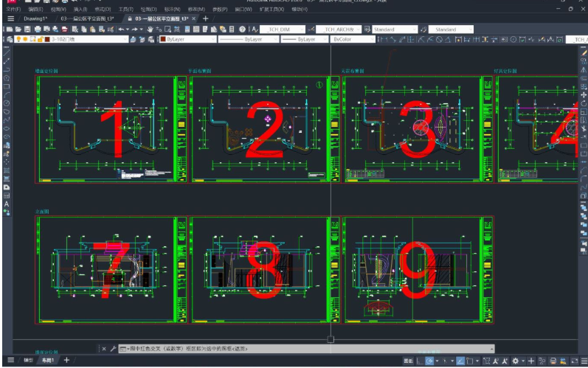Viewport: 588px width, 368px height.
Task: Click the Open file icon
Action: pos(18,29)
